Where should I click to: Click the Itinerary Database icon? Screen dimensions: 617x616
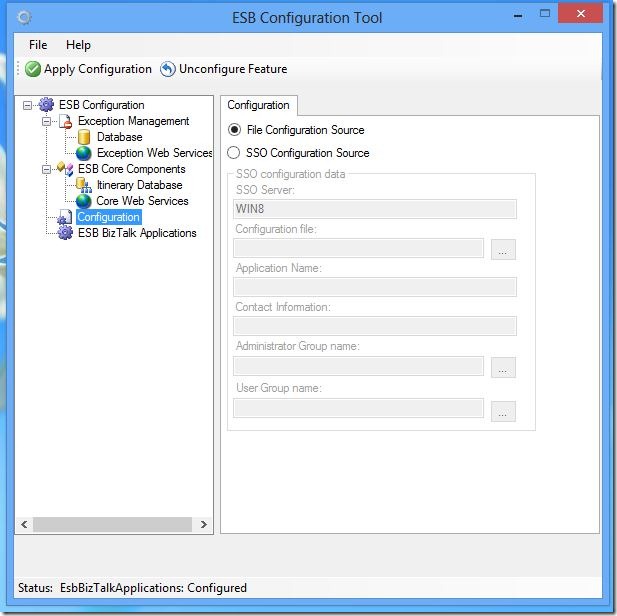pos(83,185)
